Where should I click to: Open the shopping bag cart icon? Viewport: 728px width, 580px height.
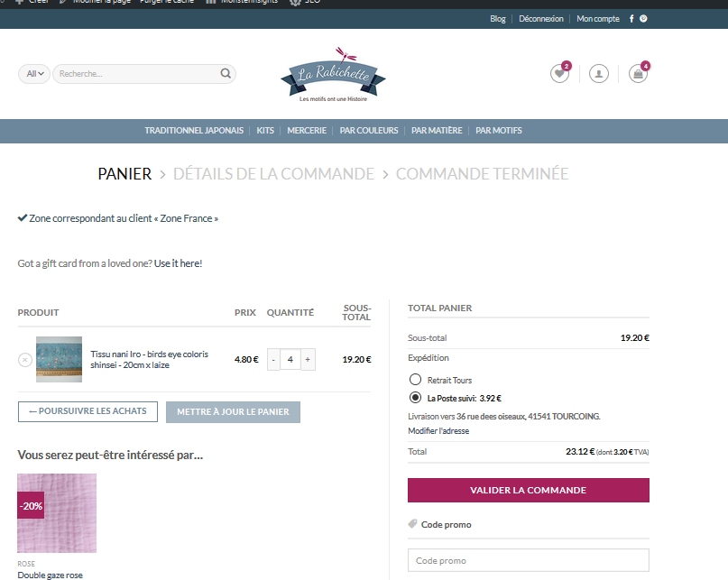tap(638, 74)
